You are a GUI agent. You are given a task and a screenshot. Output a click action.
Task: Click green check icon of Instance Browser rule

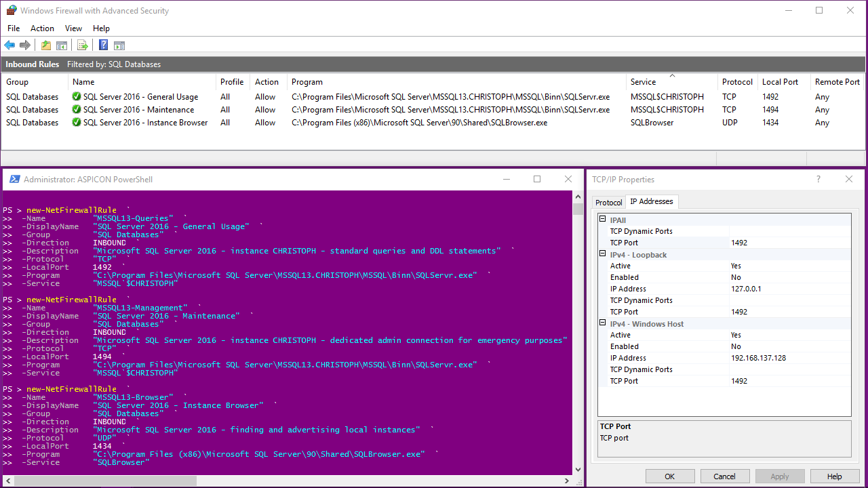pyautogui.click(x=77, y=123)
